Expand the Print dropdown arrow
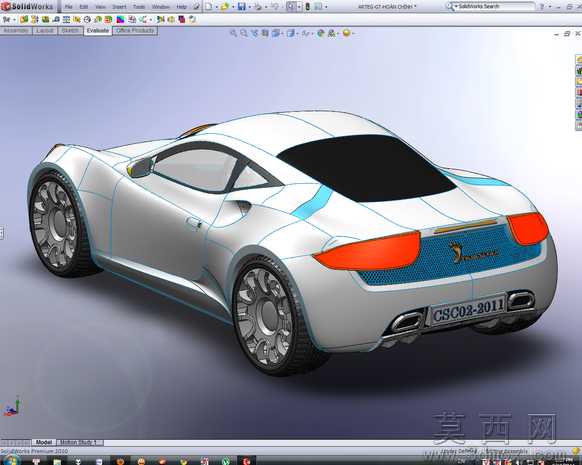This screenshot has height=465, width=582. coord(266,7)
